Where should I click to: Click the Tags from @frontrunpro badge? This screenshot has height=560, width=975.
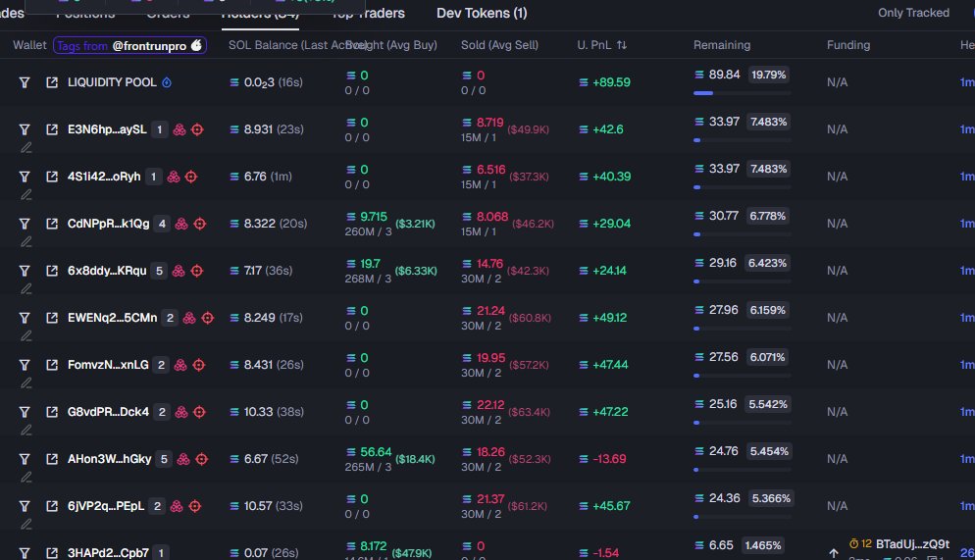click(x=129, y=45)
